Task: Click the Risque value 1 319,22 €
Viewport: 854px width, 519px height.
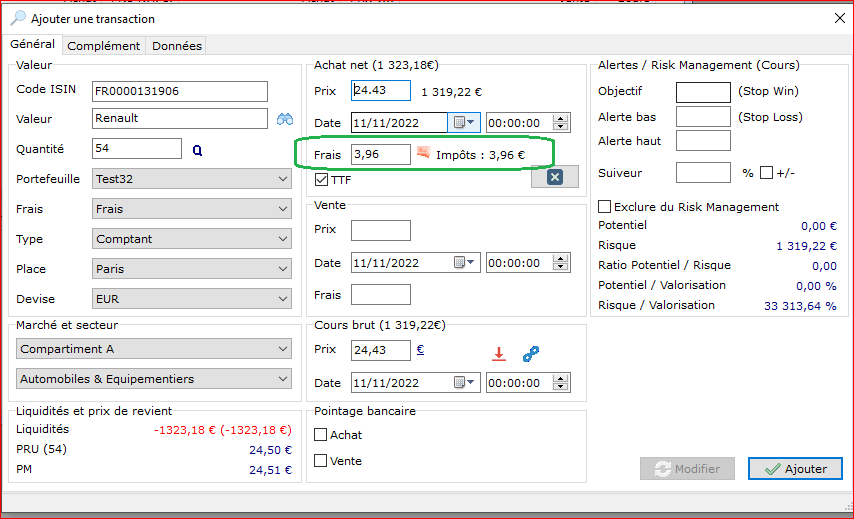Action: tap(807, 246)
